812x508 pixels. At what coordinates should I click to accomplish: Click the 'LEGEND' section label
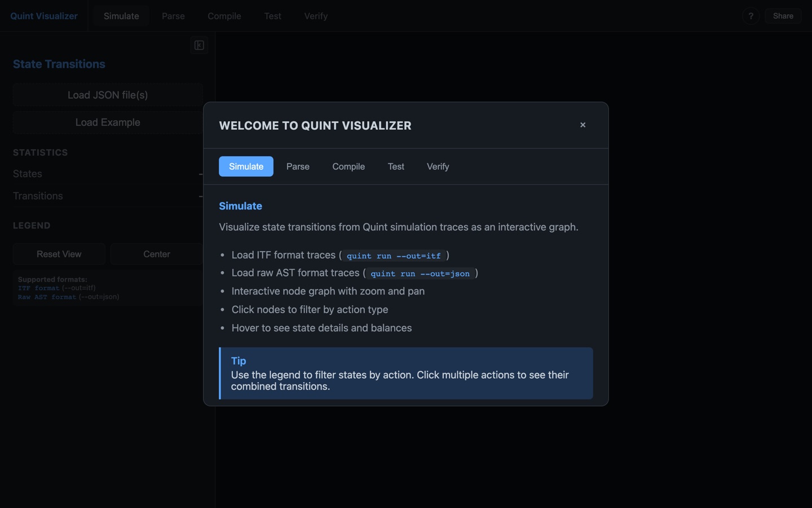click(32, 225)
